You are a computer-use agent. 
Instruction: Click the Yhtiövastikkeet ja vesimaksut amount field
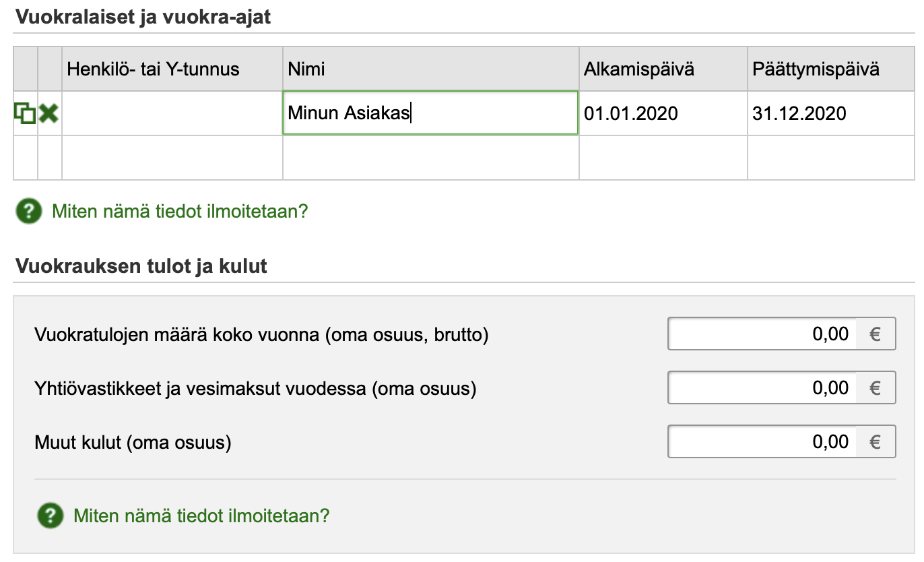pyautogui.click(x=762, y=388)
